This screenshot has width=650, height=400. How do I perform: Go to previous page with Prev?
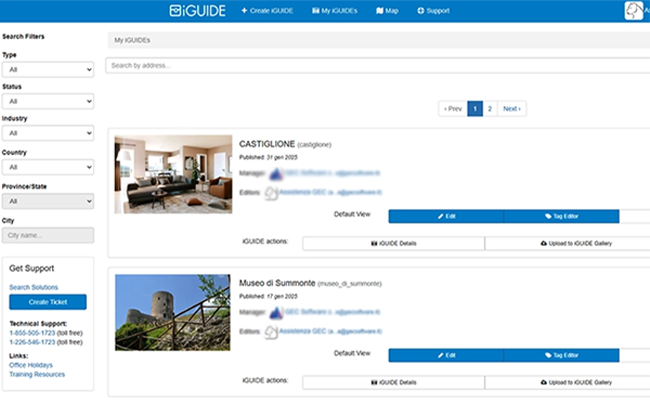click(x=453, y=109)
